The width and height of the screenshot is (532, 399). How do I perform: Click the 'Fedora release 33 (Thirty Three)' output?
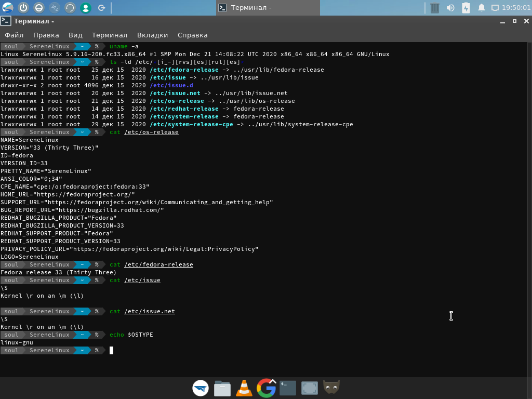pyautogui.click(x=58, y=272)
